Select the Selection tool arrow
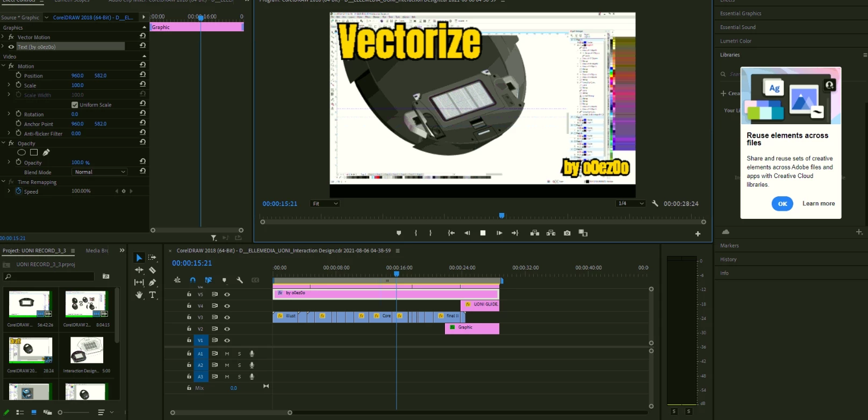 pyautogui.click(x=139, y=258)
